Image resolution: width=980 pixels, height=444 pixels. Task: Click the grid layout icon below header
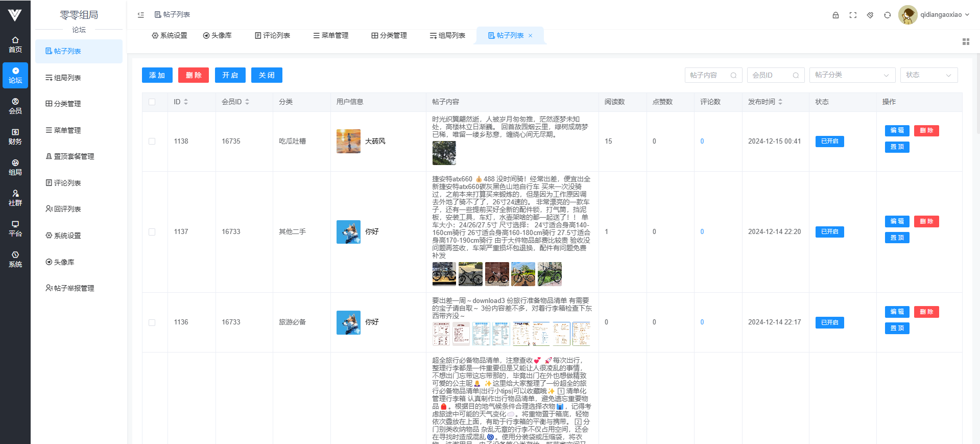pyautogui.click(x=966, y=42)
